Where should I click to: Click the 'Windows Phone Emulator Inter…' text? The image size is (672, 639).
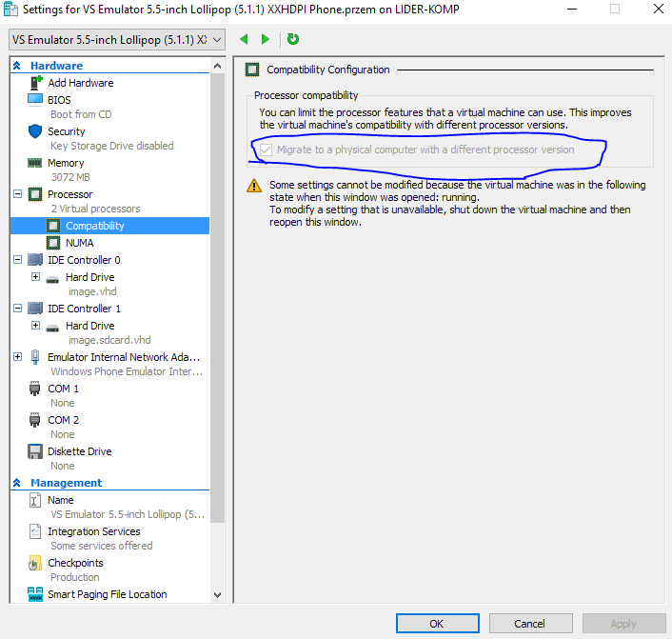(x=127, y=371)
